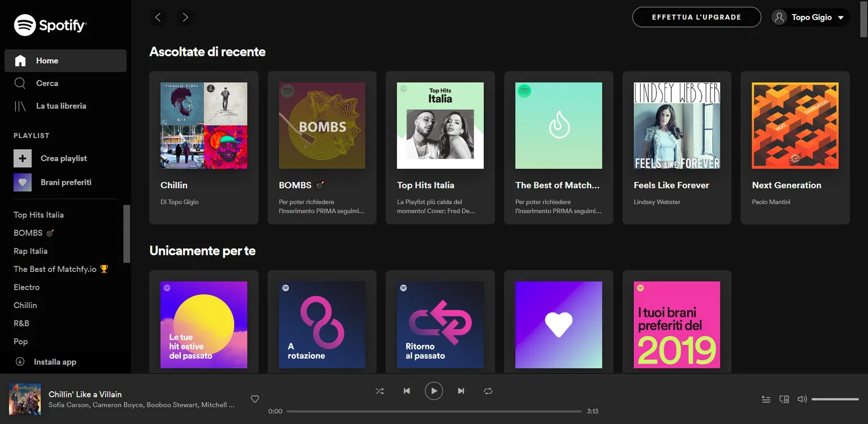Open the Rap Italia playlist link
868x424 pixels.
tap(31, 251)
